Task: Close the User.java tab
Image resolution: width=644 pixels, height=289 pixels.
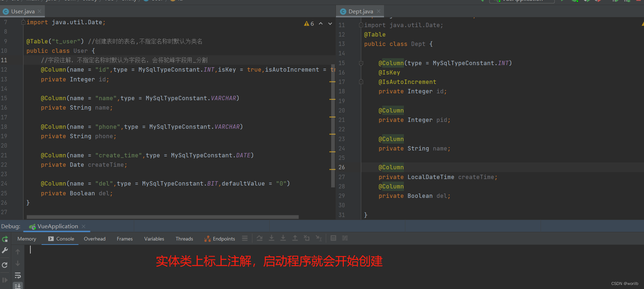Action: (x=39, y=11)
